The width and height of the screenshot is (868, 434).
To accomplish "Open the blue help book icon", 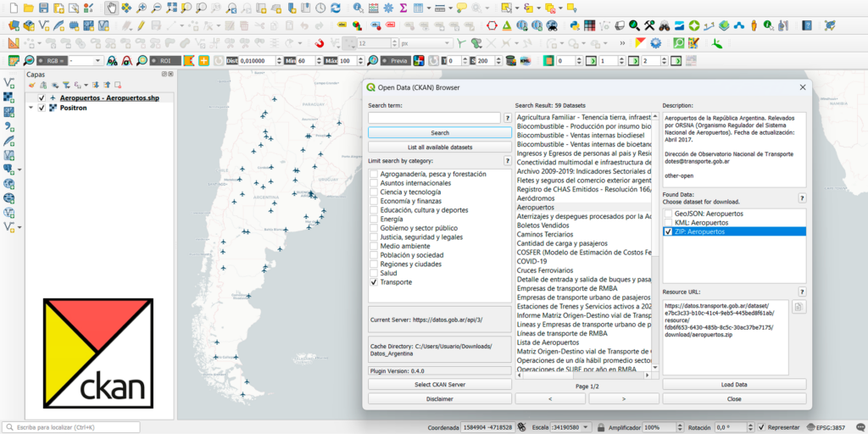I will (x=808, y=25).
